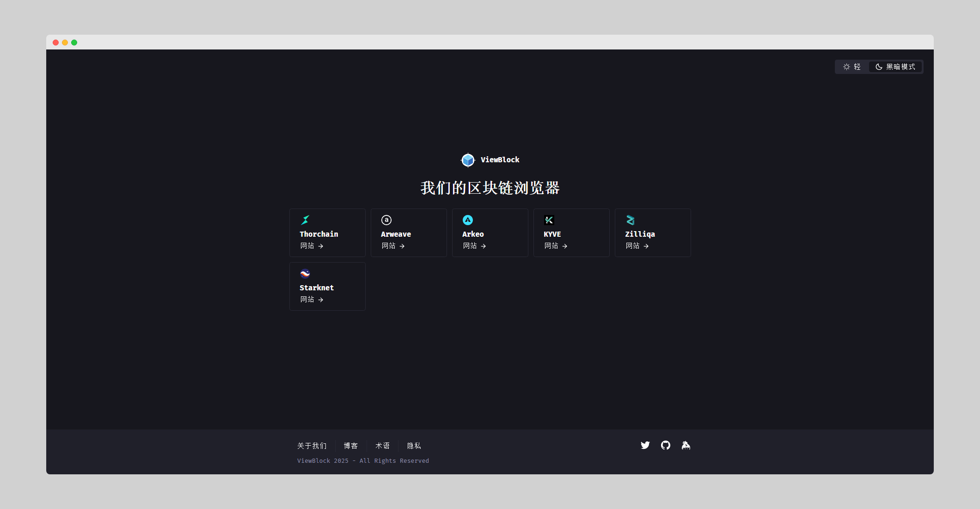The height and width of the screenshot is (509, 980).
Task: Open the Twitter icon in footer
Action: [x=645, y=445]
